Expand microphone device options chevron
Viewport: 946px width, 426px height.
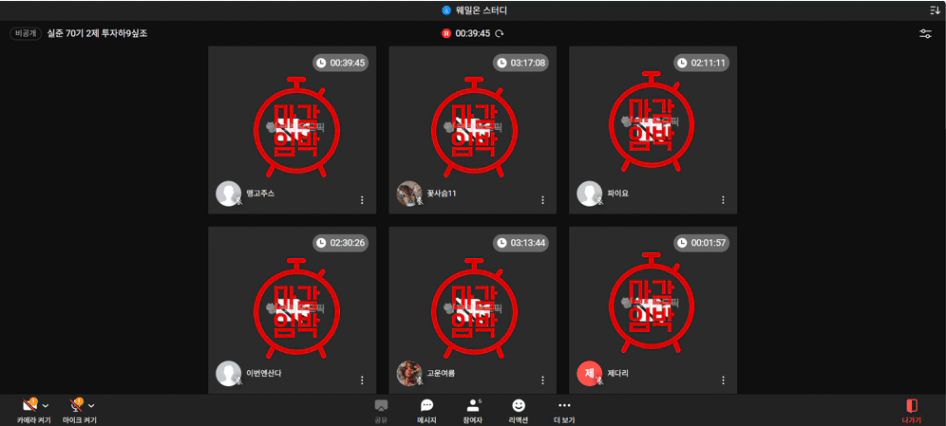(92, 405)
